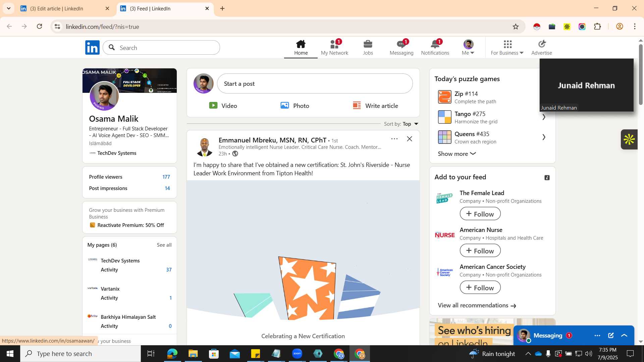The image size is (644, 362).
Task: Reload the current page
Action: click(x=39, y=26)
